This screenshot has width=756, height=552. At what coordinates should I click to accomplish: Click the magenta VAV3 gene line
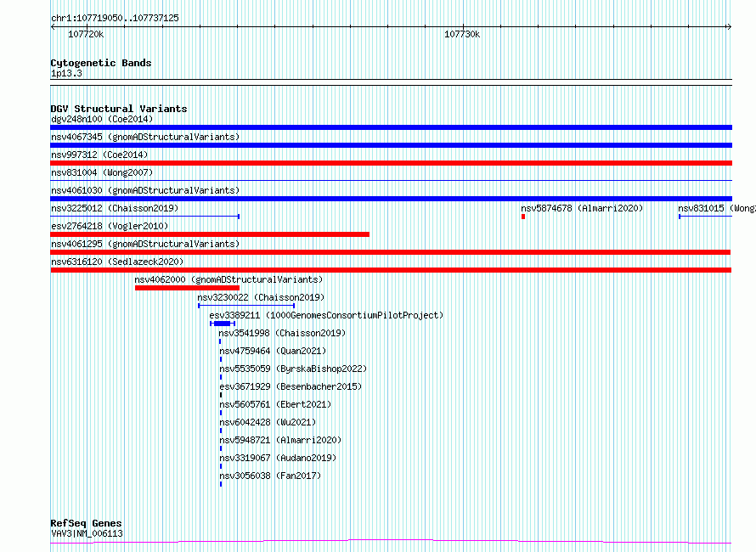click(x=391, y=541)
